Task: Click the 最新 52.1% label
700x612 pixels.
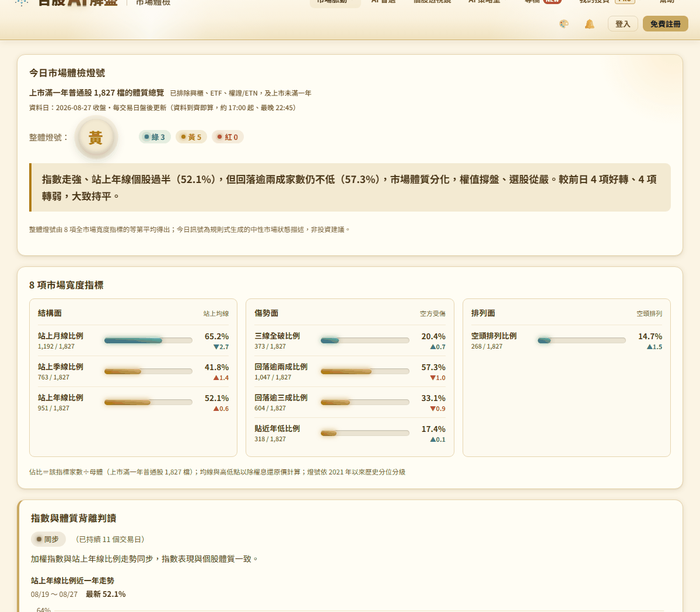Action: click(106, 594)
